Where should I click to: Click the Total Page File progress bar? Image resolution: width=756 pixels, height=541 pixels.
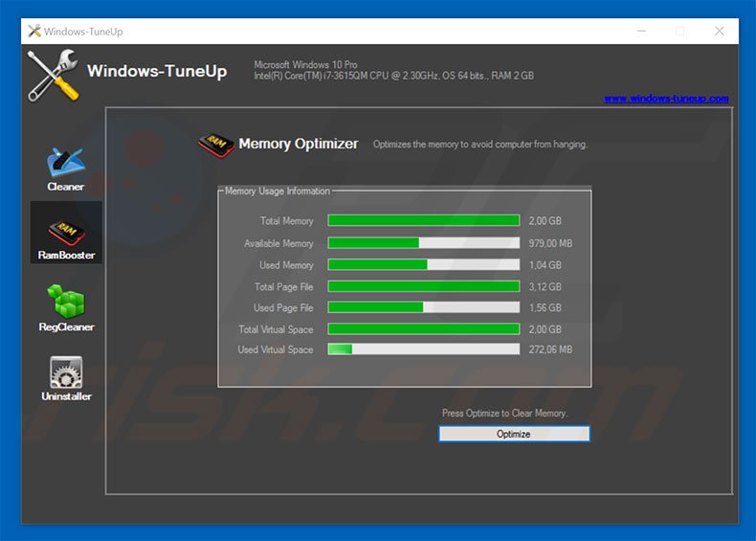pyautogui.click(x=424, y=286)
